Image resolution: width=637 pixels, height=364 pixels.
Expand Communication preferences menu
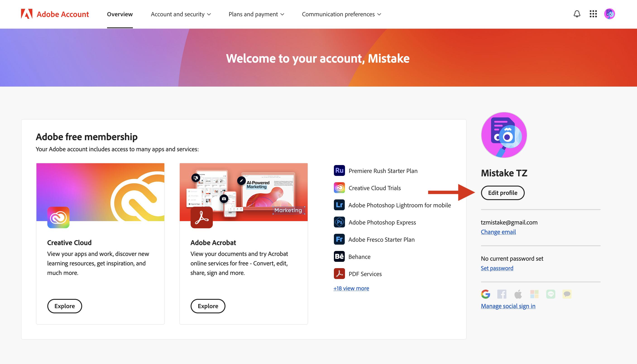coord(341,14)
